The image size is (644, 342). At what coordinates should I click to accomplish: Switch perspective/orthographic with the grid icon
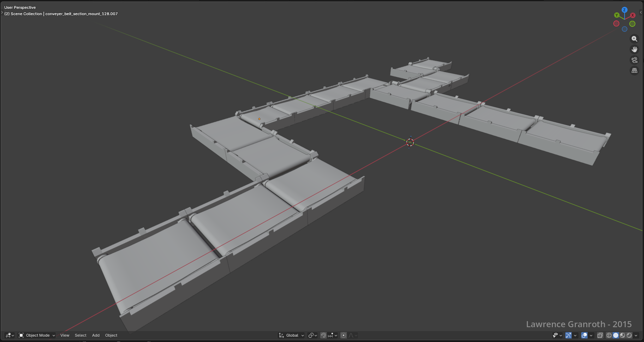click(x=634, y=71)
